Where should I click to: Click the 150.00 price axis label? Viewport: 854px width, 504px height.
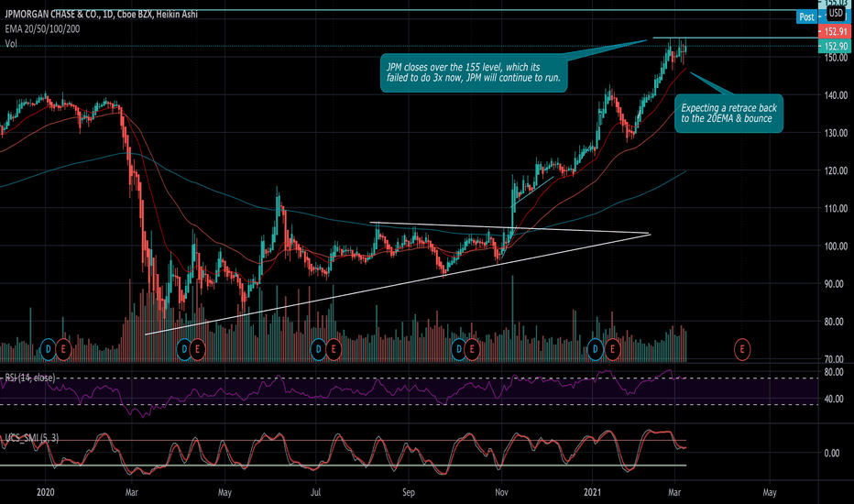[836, 57]
